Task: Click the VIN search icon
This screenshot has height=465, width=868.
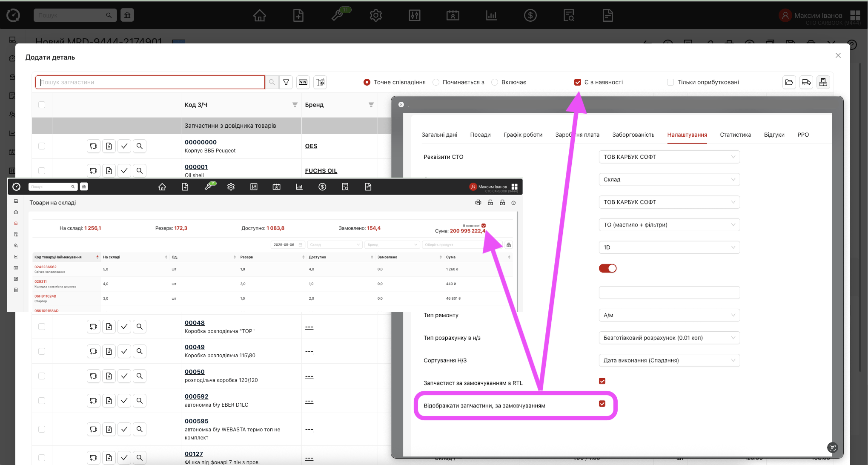Action: pos(303,82)
